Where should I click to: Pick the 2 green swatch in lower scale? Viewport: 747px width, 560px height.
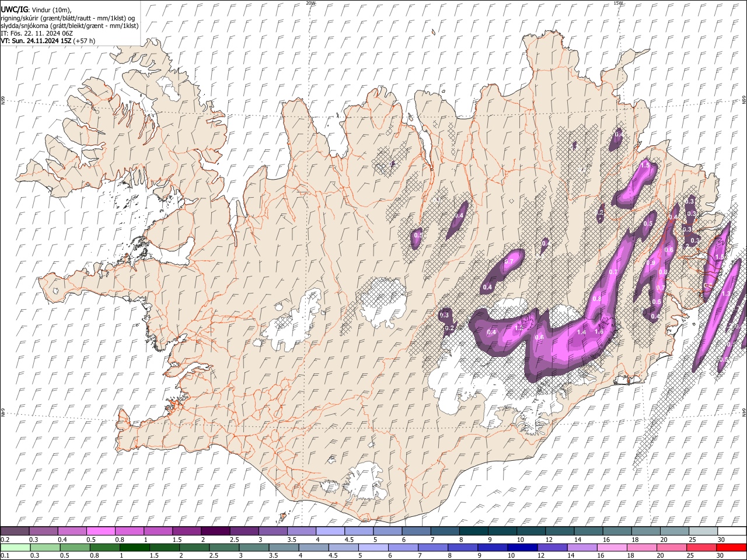pyautogui.click(x=194, y=547)
